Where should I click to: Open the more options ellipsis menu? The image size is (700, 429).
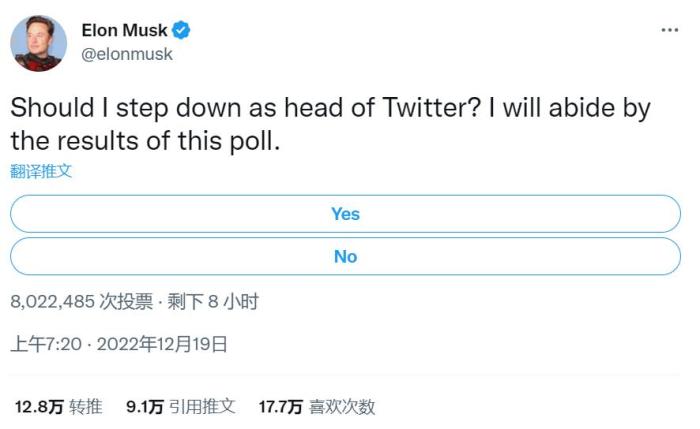coord(669,30)
